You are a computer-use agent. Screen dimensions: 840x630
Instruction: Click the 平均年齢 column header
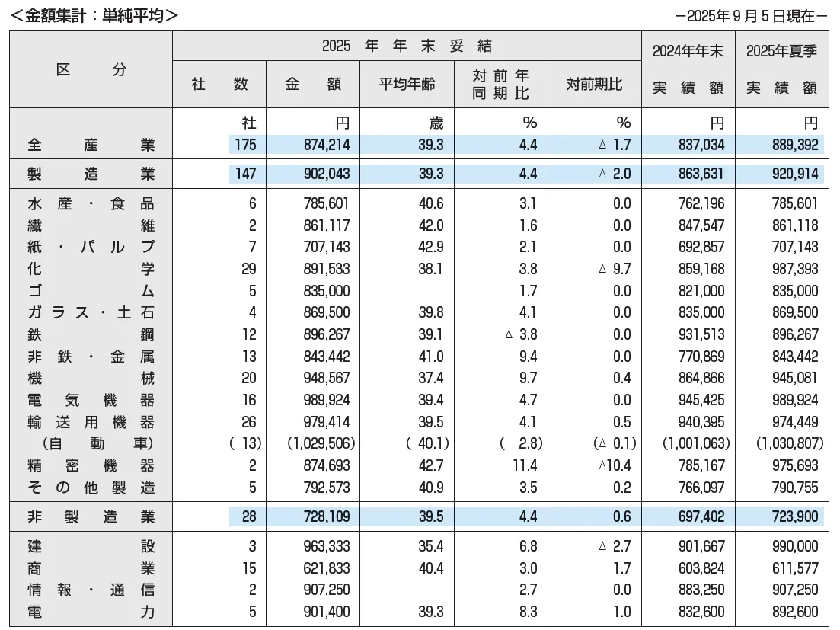coord(407,85)
